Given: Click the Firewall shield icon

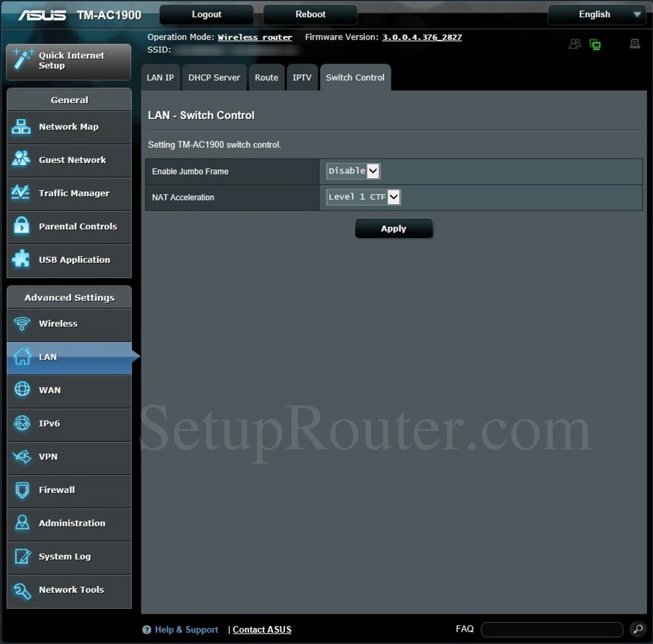Looking at the screenshot, I should point(22,490).
